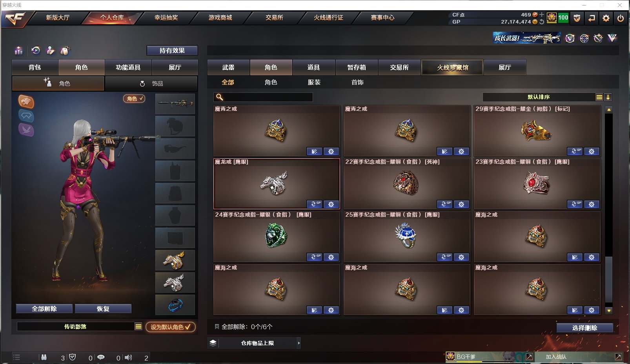Viewport: 630px width, 364px height.
Task: Open the 幸运抽奖 menu tab
Action: (166, 18)
